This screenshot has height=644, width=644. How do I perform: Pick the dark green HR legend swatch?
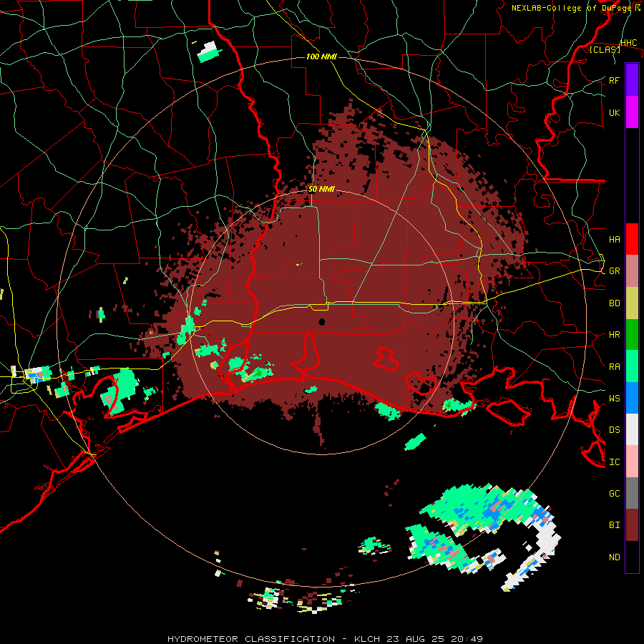(x=632, y=335)
